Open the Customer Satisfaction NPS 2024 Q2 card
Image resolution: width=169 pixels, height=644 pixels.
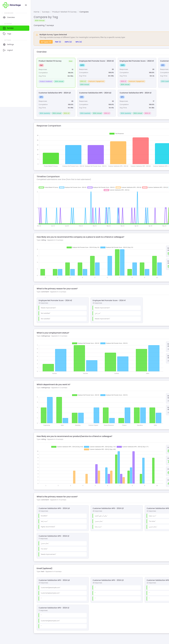tap(96, 103)
